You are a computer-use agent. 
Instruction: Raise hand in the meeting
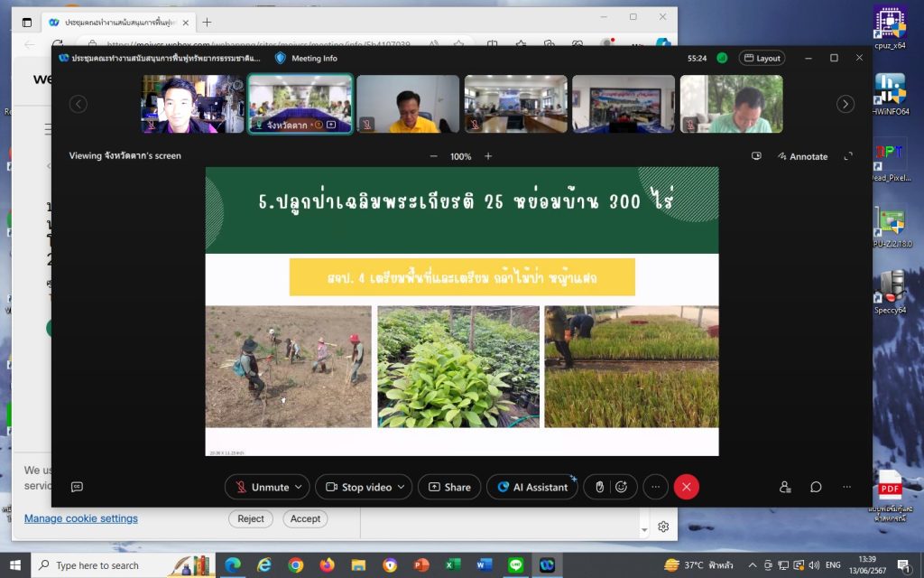pos(599,487)
